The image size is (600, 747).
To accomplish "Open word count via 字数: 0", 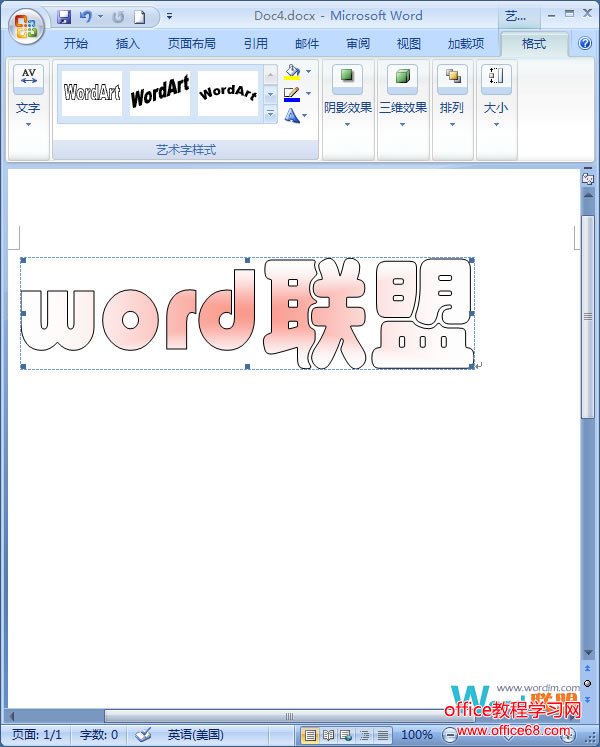I will [x=99, y=735].
